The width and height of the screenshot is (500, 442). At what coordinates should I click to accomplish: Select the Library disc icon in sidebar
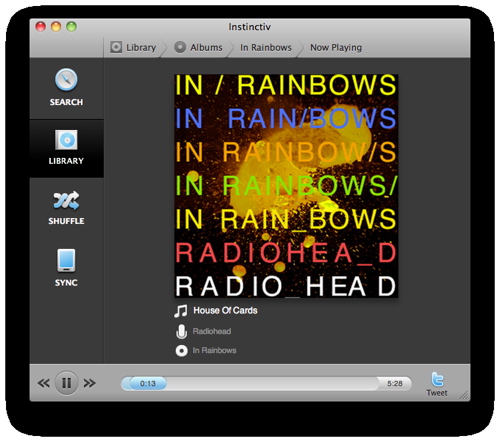click(x=66, y=140)
